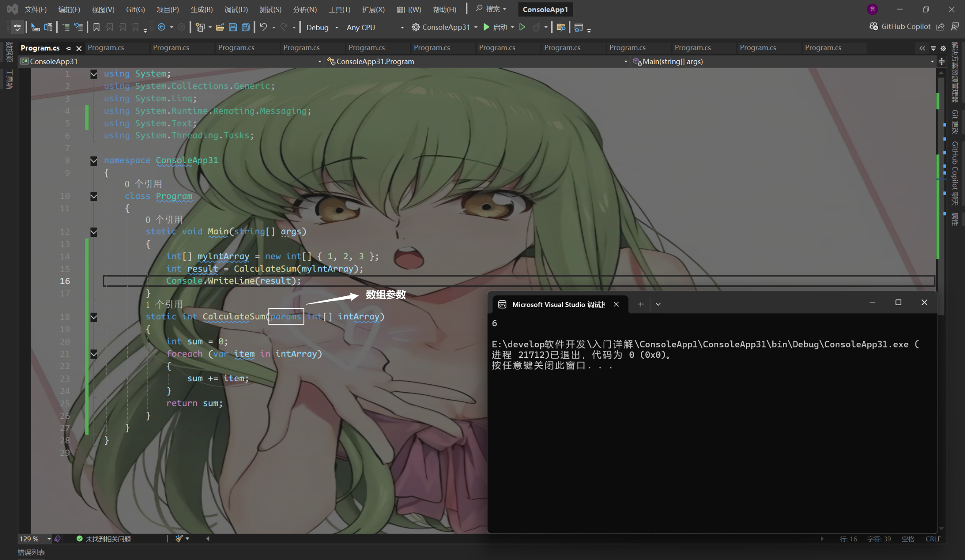Open the GitHub Copilot 聊天 side tab
The height and width of the screenshot is (560, 965).
[955, 173]
